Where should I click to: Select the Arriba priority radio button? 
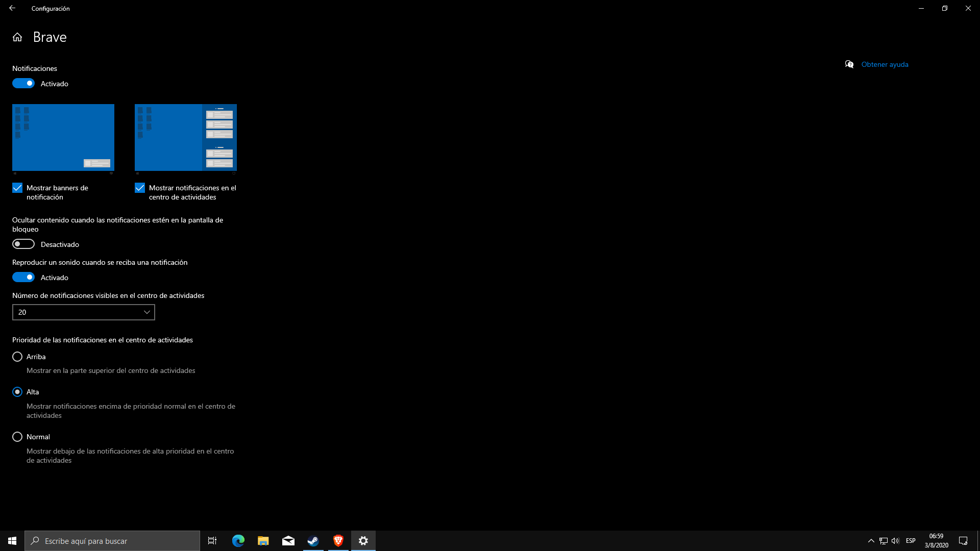tap(17, 357)
